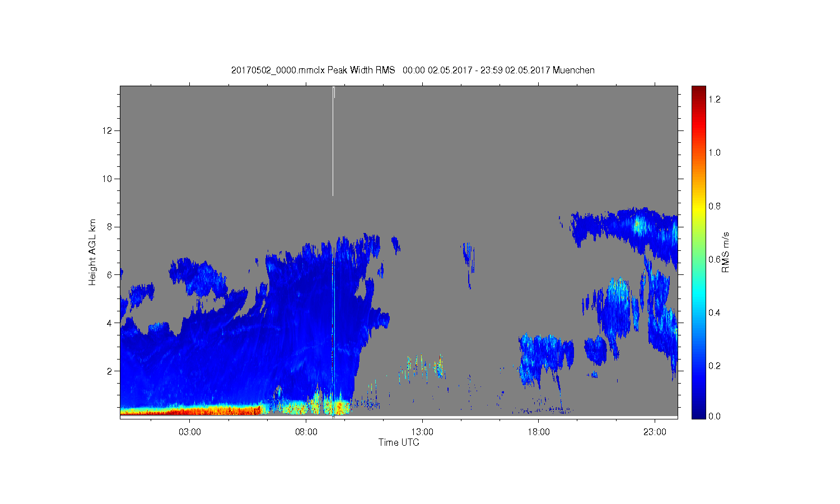Image resolution: width=840 pixels, height=504 pixels.
Task: Click cyan region of colorbar near 0.4
Action: click(698, 312)
